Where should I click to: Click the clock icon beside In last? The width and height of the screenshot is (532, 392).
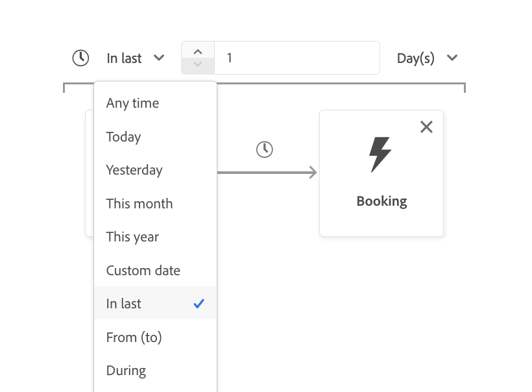pyautogui.click(x=80, y=58)
